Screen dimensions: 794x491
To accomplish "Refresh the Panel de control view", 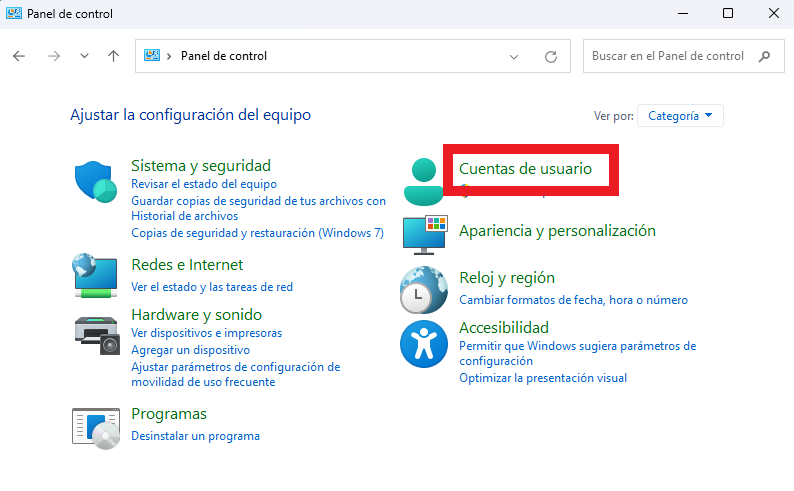I will [551, 56].
